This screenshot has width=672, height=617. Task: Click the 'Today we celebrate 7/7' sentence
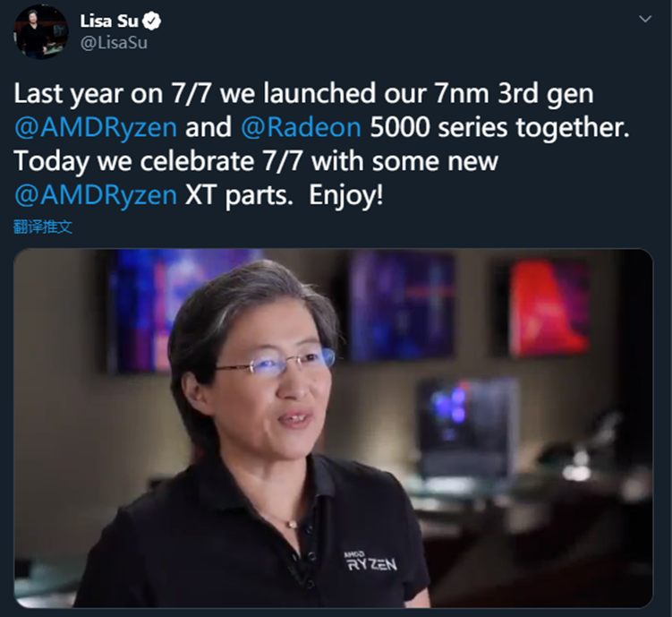(159, 161)
